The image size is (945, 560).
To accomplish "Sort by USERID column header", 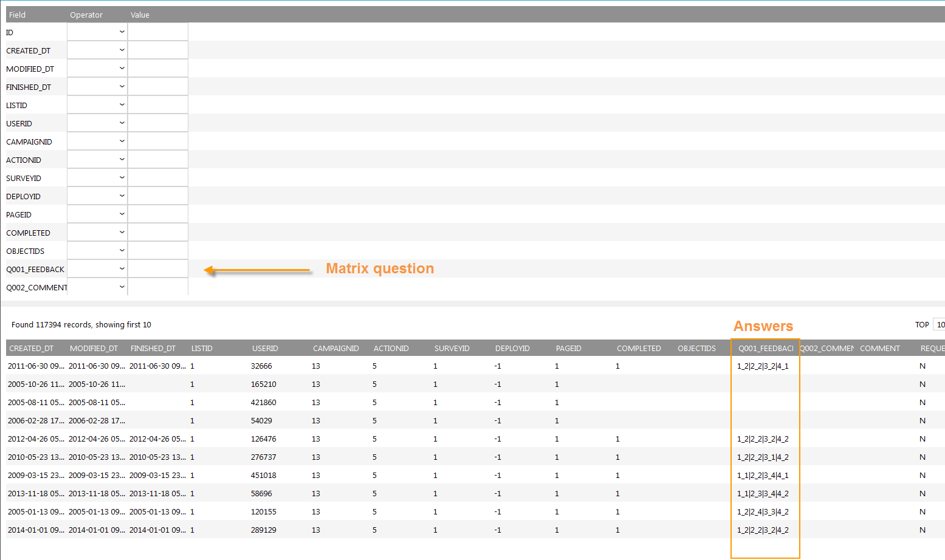I will tap(265, 349).
